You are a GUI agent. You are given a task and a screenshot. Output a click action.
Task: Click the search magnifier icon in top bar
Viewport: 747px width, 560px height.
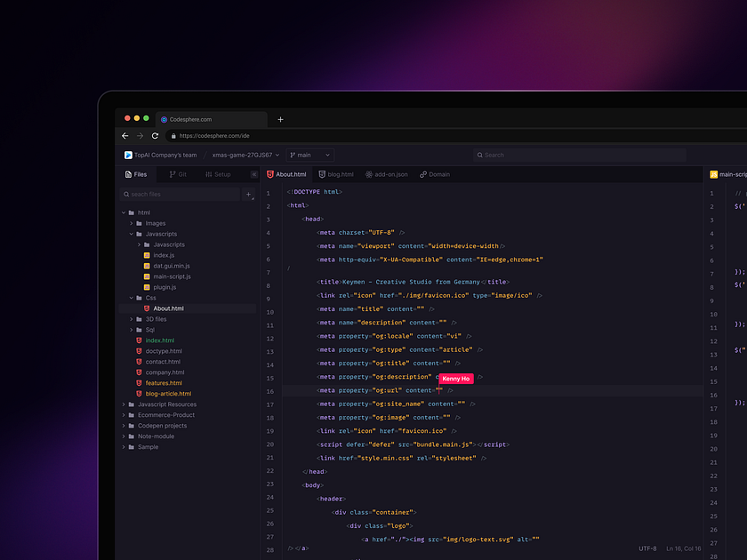(479, 156)
